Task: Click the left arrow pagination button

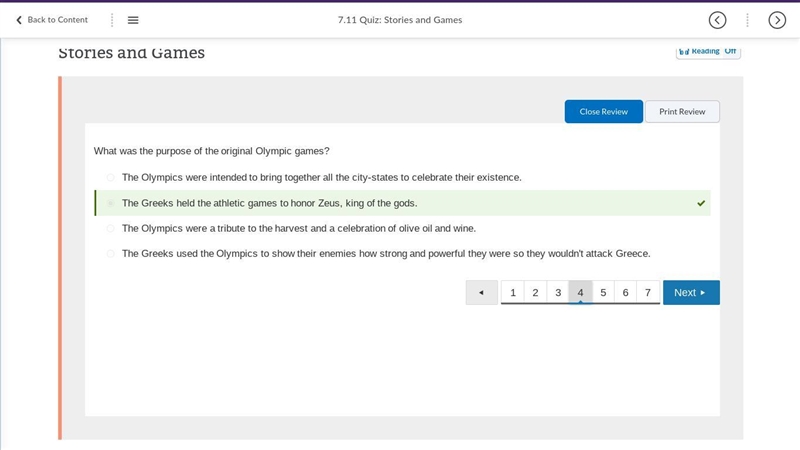Action: 482,292
